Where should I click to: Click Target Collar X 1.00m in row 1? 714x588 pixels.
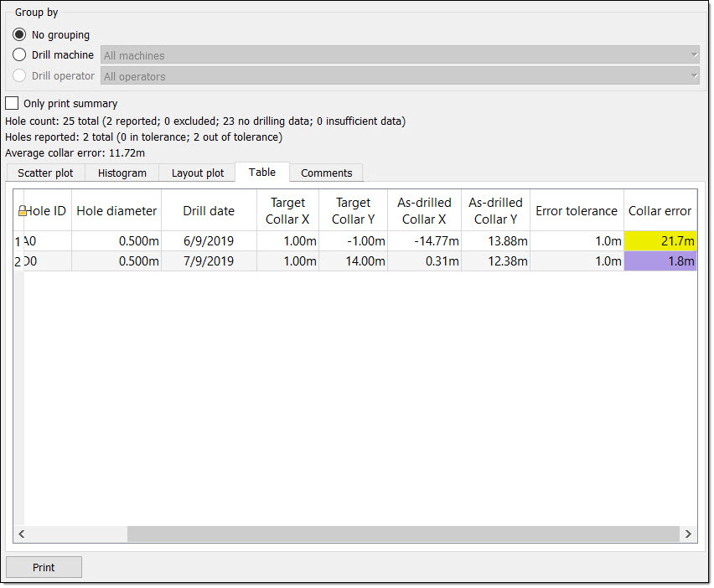coord(287,240)
